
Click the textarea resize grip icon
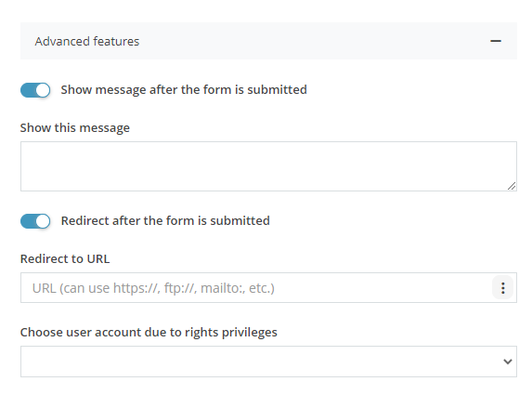coord(512,186)
